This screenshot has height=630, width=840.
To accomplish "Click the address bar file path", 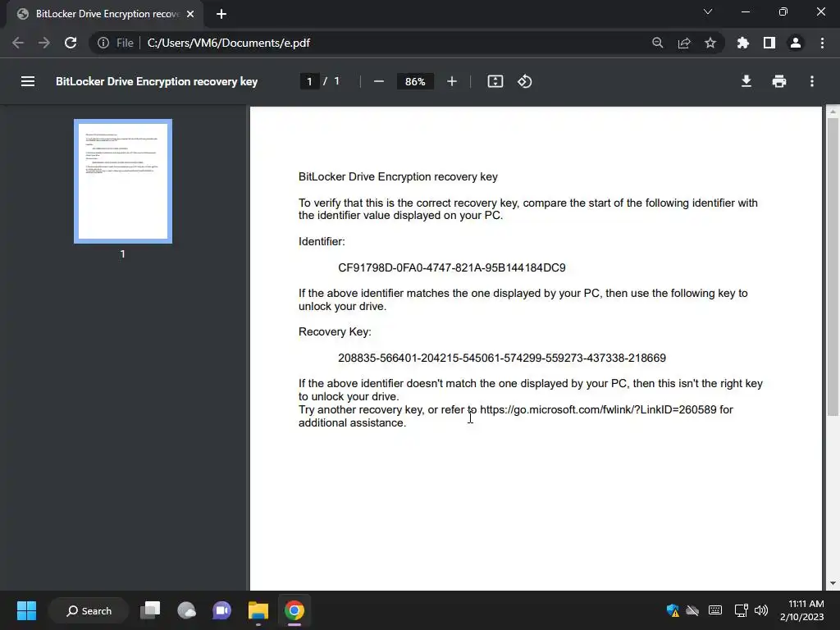I will (x=229, y=43).
